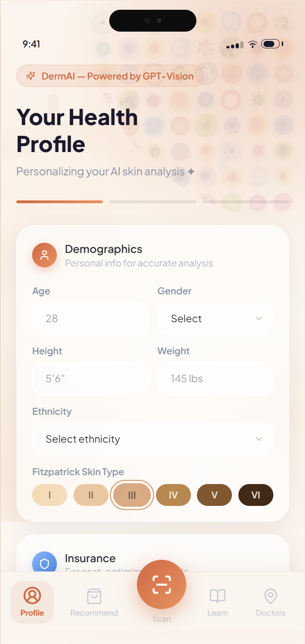
Task: Go to the Doctors tab label
Action: (271, 613)
